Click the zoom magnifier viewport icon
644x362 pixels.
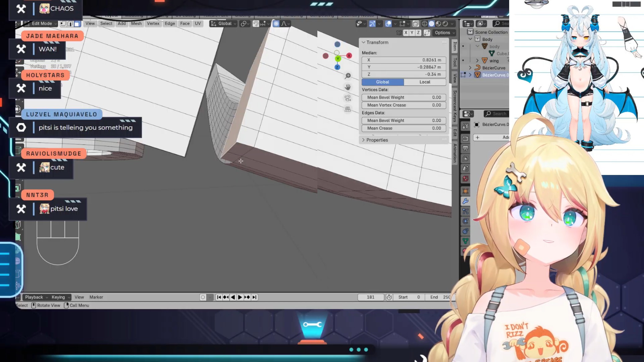pos(348,76)
